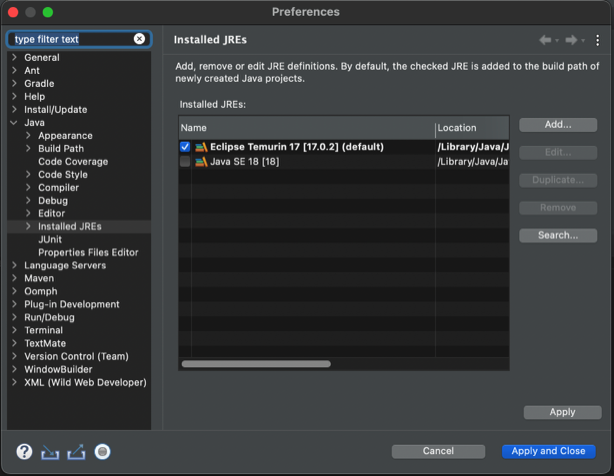Click the forward navigation arrow
The height and width of the screenshot is (476, 614).
tap(571, 40)
